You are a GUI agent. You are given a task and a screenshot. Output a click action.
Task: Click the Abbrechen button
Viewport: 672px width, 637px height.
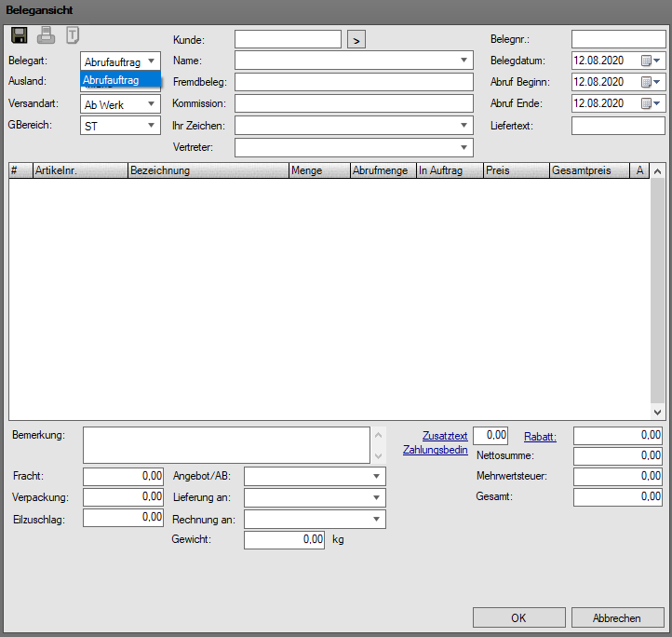point(618,617)
